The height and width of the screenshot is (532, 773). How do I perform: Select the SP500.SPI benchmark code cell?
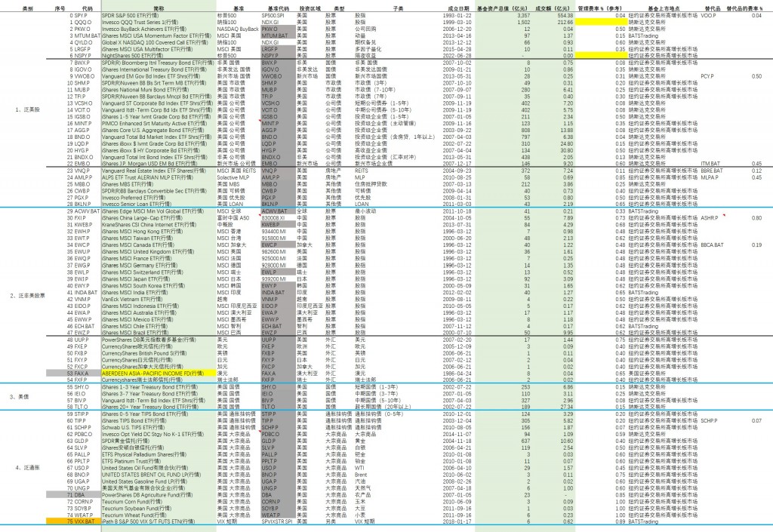[273, 15]
